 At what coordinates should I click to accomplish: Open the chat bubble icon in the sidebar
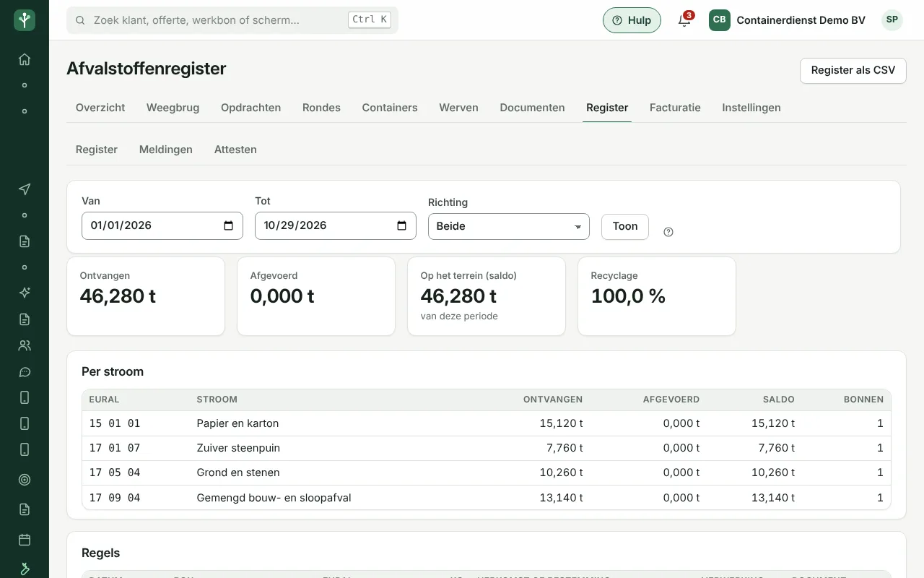pos(25,372)
